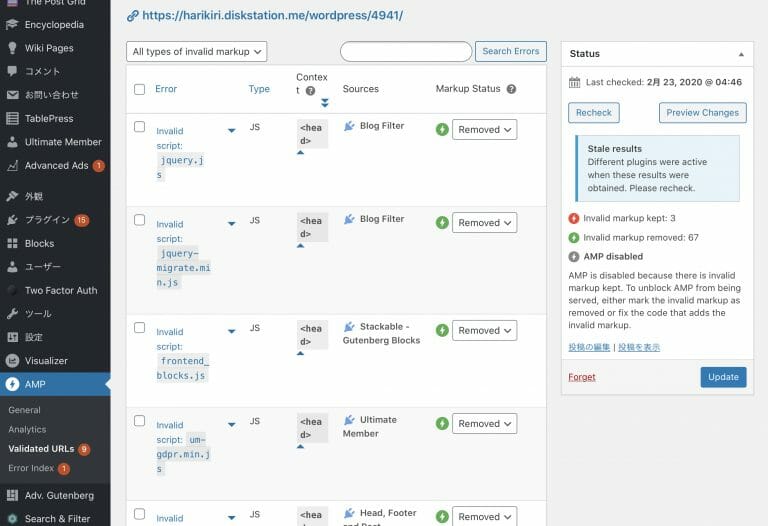Check the frontend_blocks.js row checkbox
This screenshot has width=768, height=526.
pyautogui.click(x=140, y=328)
